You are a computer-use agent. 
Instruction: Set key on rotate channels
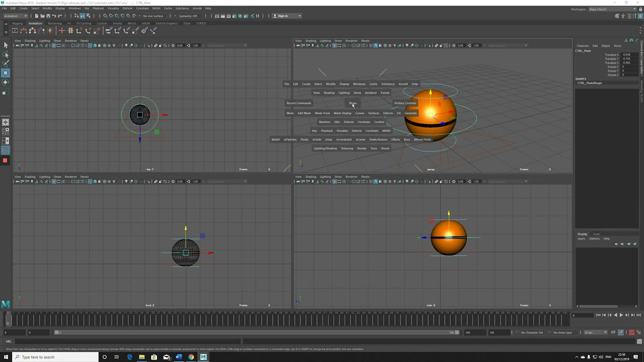click(x=88, y=31)
